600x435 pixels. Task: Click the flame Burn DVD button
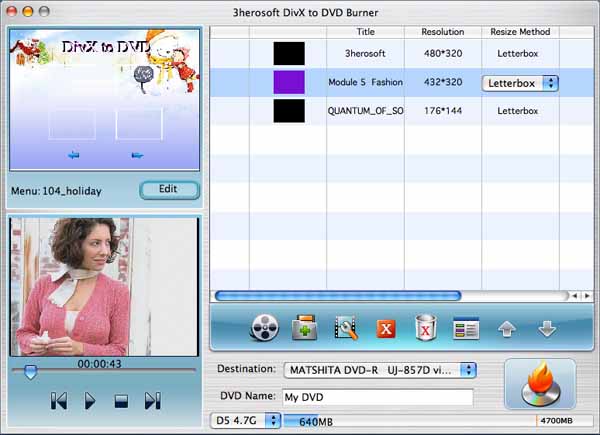tap(540, 383)
